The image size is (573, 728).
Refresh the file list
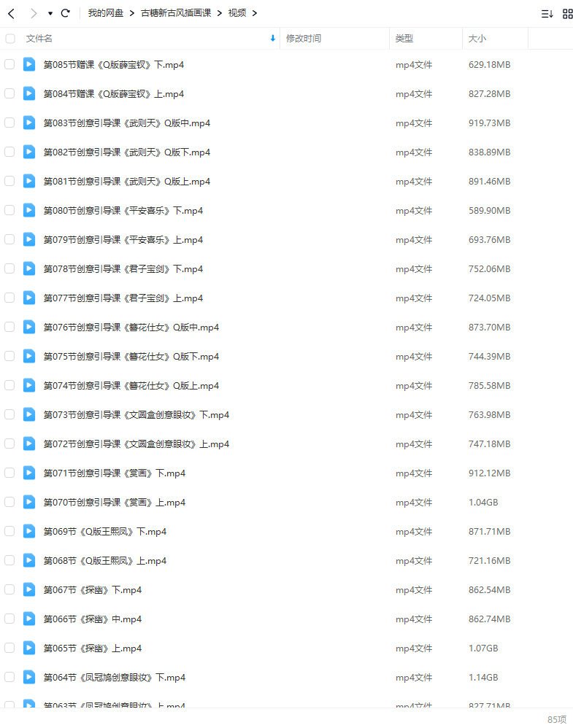66,13
